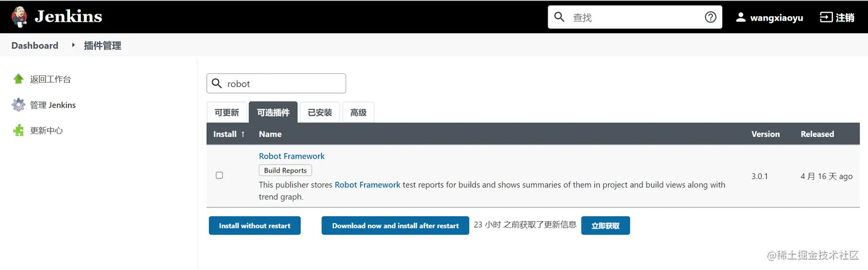This screenshot has height=270, width=868.
Task: Focus the 查找 header search field
Action: pos(635,17)
